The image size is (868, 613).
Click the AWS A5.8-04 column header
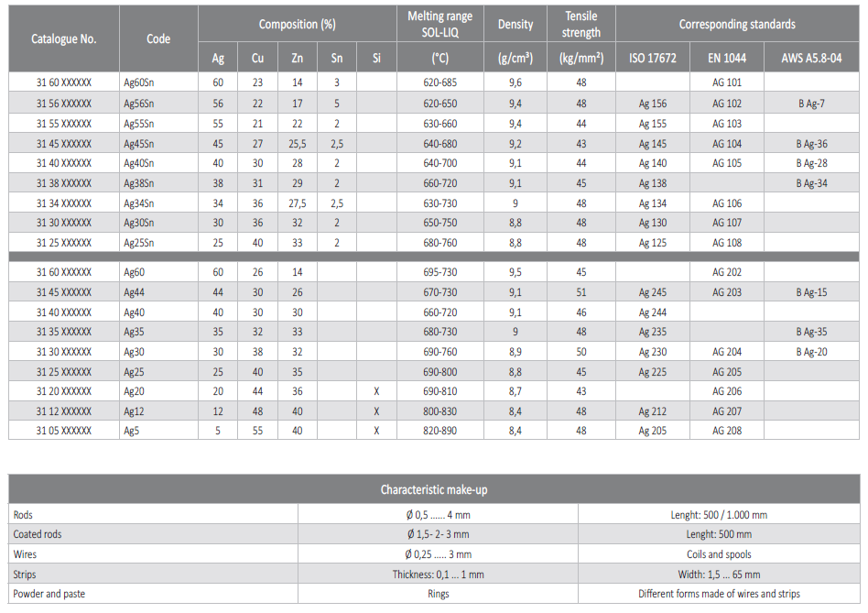click(x=811, y=58)
